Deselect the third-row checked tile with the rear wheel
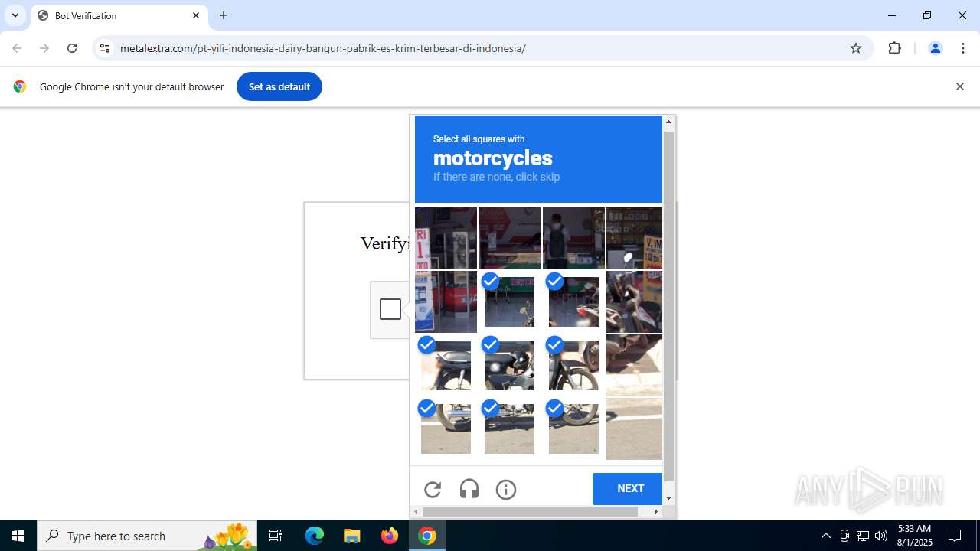The image size is (980, 551). click(x=573, y=365)
